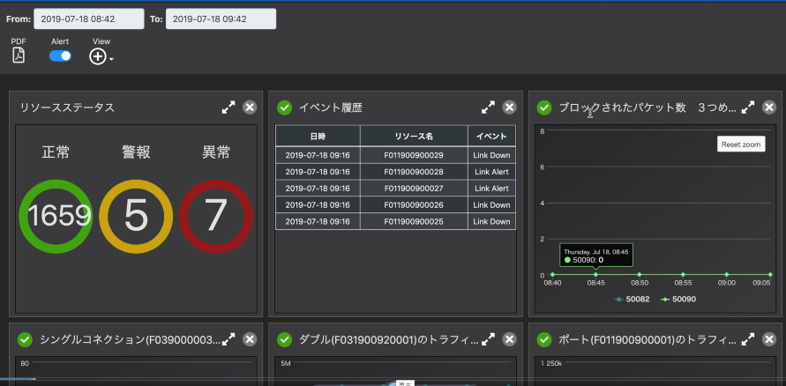Expand the リソースステータス panel to fullscreen
Screen dimensions: 786x386
click(229, 107)
